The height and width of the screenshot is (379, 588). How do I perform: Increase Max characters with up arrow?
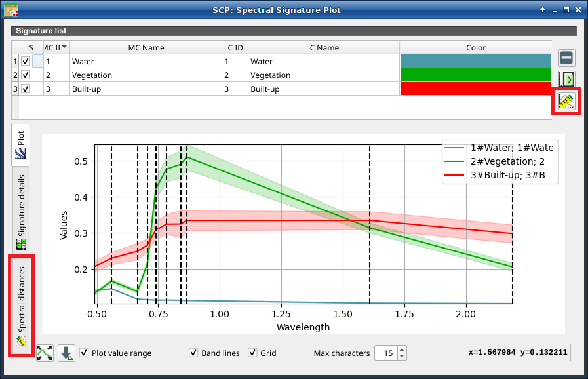pyautogui.click(x=401, y=349)
